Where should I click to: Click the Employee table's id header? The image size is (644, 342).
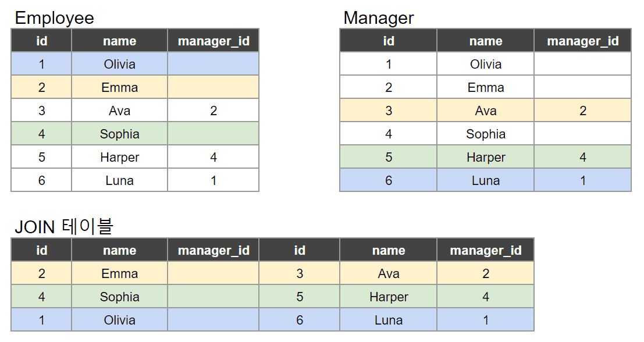point(41,41)
